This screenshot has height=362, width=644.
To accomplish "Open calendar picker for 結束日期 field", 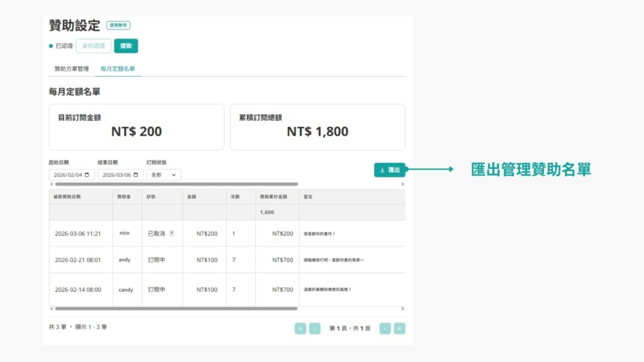I will click(136, 175).
